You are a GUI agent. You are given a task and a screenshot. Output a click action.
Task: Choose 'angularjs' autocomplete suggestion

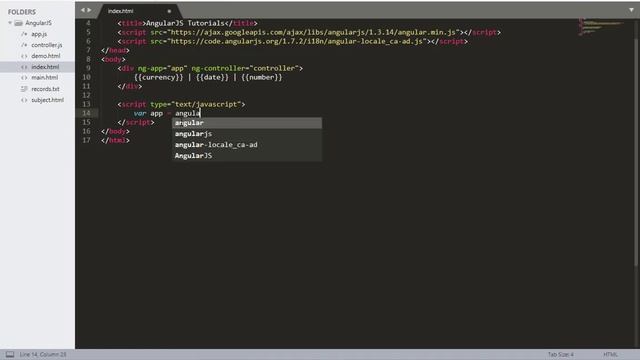click(247, 134)
